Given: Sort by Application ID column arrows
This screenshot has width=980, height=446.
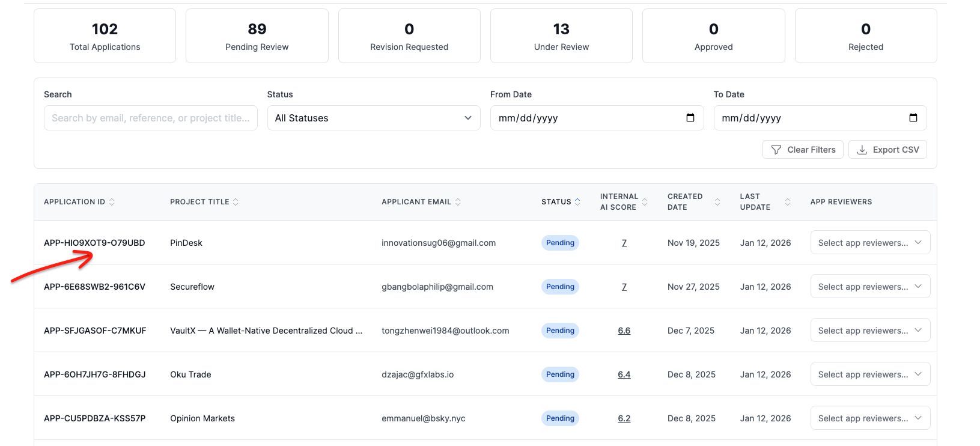Looking at the screenshot, I should 112,202.
